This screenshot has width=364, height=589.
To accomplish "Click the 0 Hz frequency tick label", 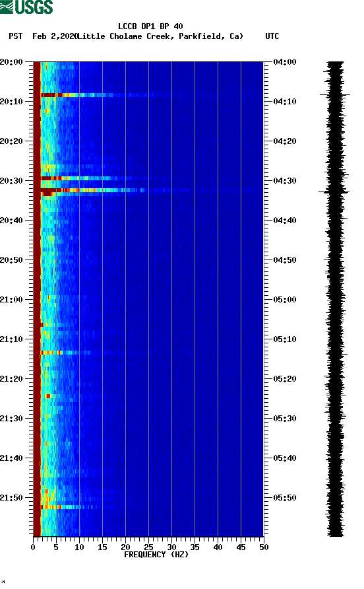I will point(33,547).
